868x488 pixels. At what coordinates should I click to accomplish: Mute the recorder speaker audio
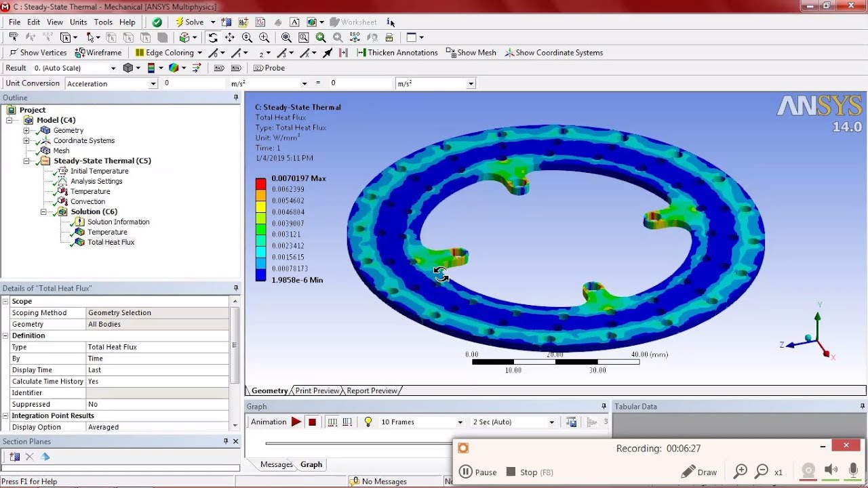[x=831, y=472]
